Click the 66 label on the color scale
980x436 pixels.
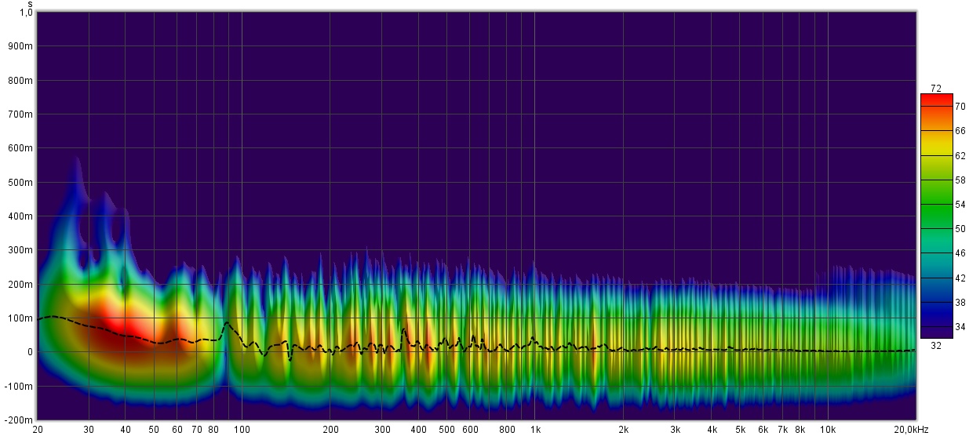pyautogui.click(x=960, y=130)
